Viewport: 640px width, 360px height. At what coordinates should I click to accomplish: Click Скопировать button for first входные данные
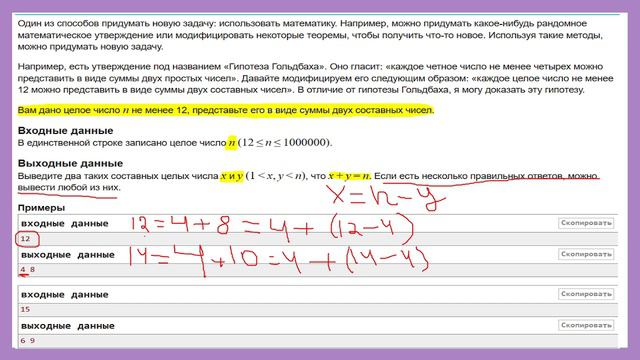tap(586, 223)
